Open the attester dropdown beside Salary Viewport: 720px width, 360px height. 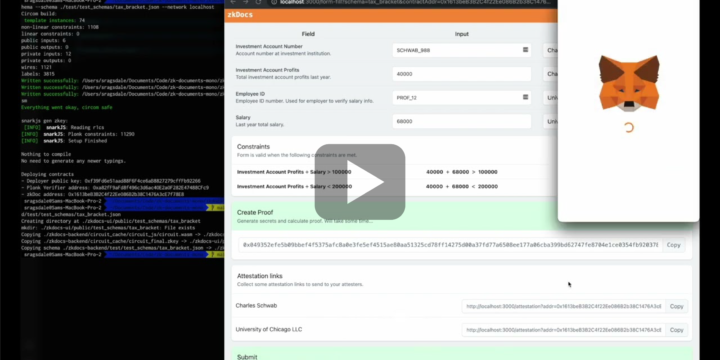550,122
